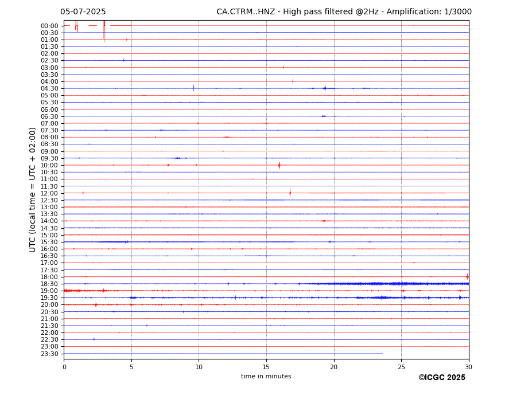Viewport: 532px width, 399px height.
Task: Click the red spike at end of 18:00 trace
Action: pyautogui.click(x=467, y=277)
